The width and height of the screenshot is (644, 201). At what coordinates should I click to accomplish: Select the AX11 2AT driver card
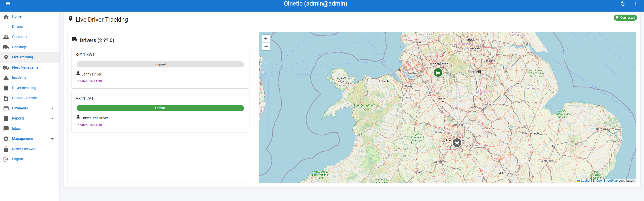(160, 111)
